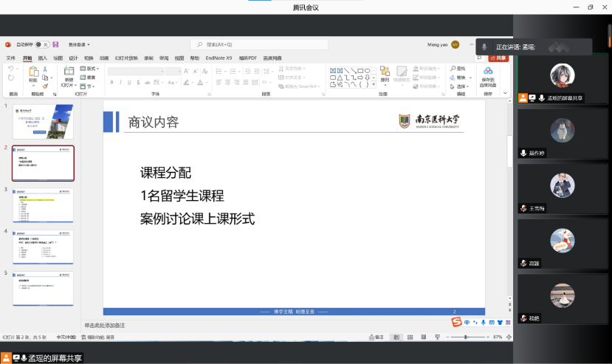Click the Save icon in title bar

point(55,44)
